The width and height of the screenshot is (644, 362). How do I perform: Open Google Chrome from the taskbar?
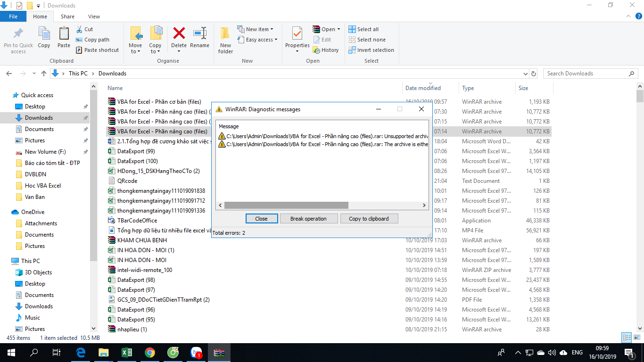pyautogui.click(x=150, y=353)
